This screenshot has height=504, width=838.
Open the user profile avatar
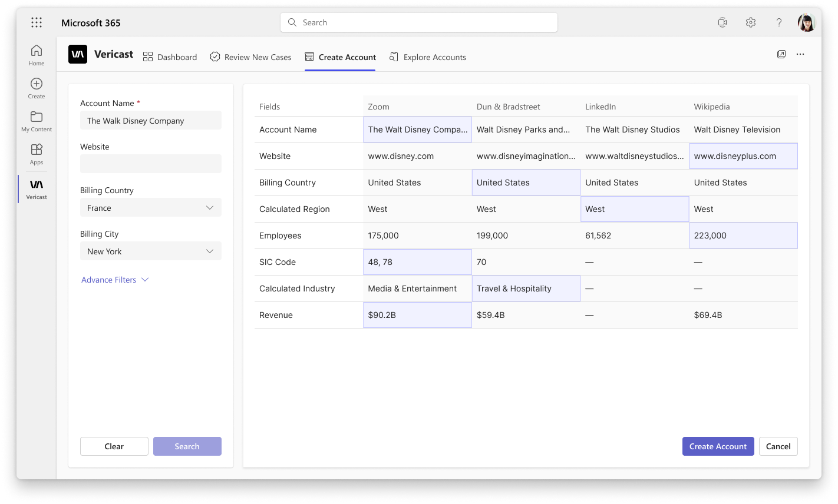point(806,22)
